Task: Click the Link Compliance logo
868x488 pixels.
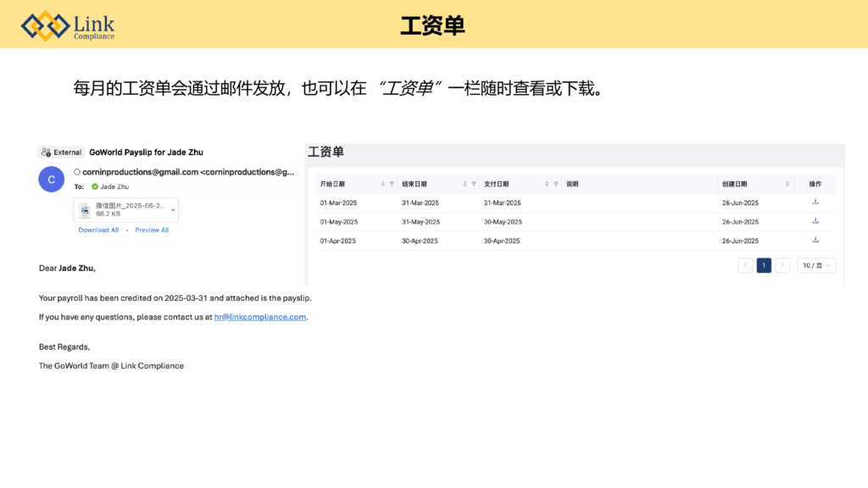Action: tap(68, 25)
